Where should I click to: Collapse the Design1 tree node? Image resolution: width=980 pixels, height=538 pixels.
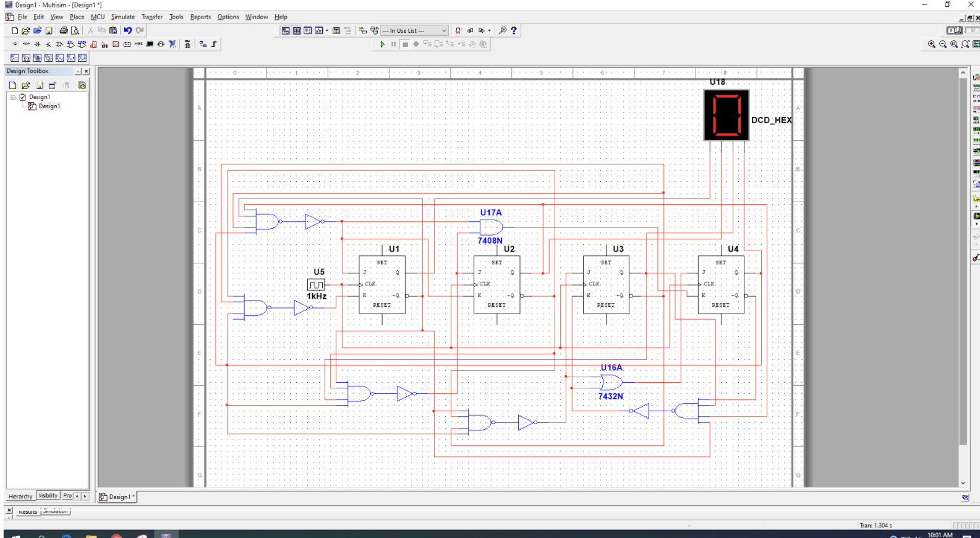click(12, 97)
